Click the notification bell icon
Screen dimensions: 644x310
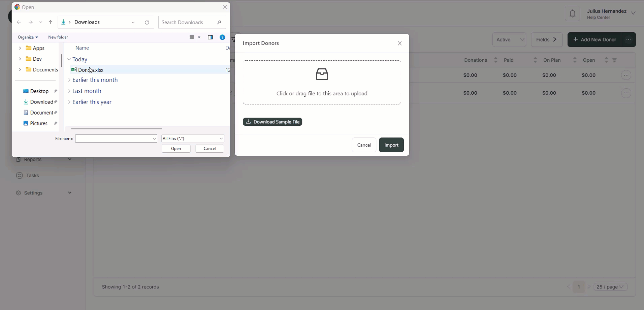[x=572, y=14]
